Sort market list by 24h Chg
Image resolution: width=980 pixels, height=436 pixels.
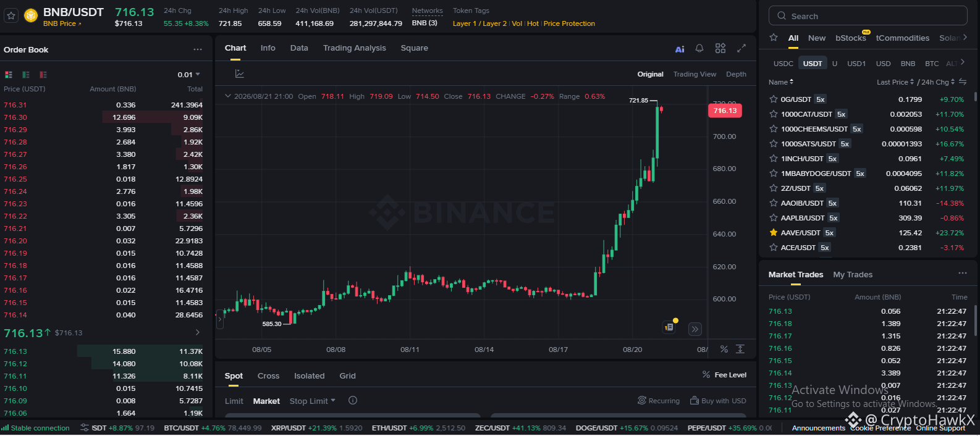[x=937, y=82]
